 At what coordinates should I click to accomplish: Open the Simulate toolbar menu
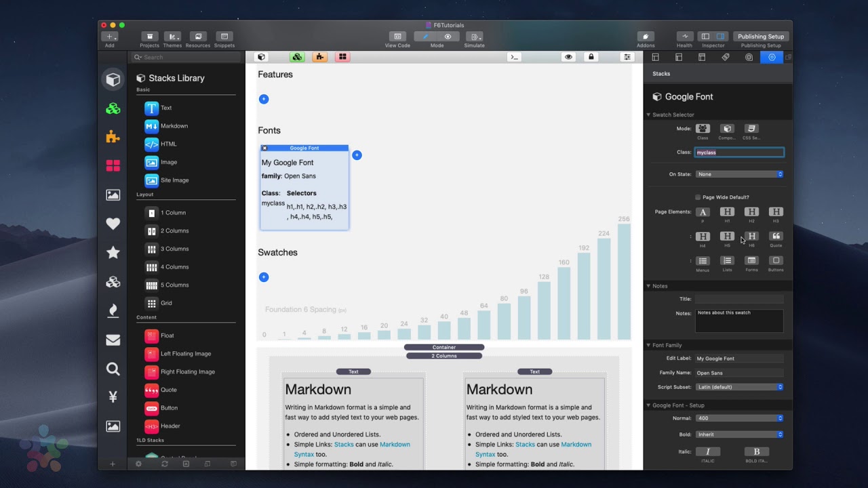pos(475,37)
